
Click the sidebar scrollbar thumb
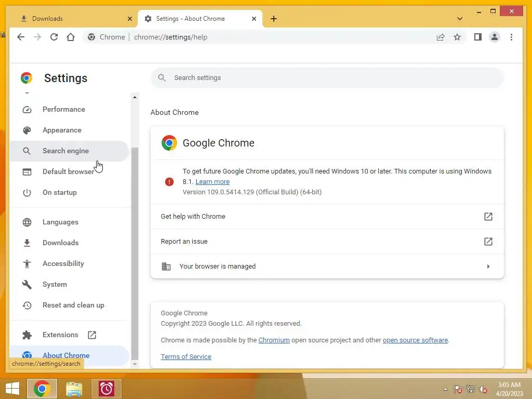pyautogui.click(x=135, y=253)
